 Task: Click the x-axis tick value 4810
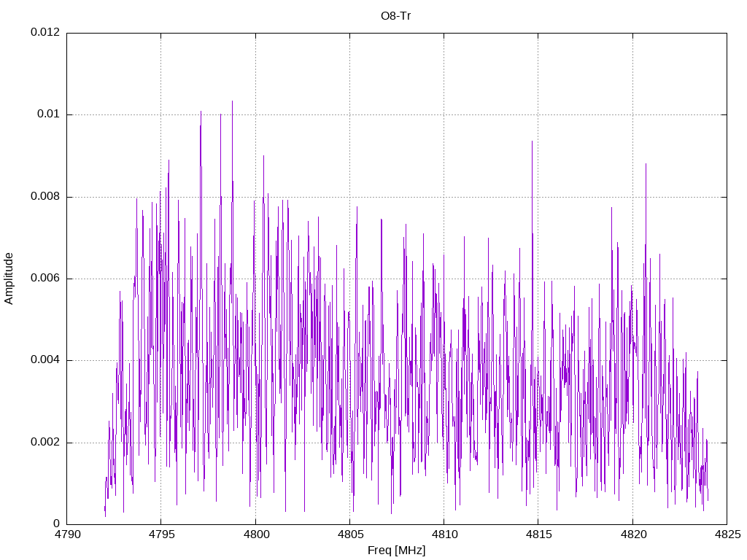point(444,534)
